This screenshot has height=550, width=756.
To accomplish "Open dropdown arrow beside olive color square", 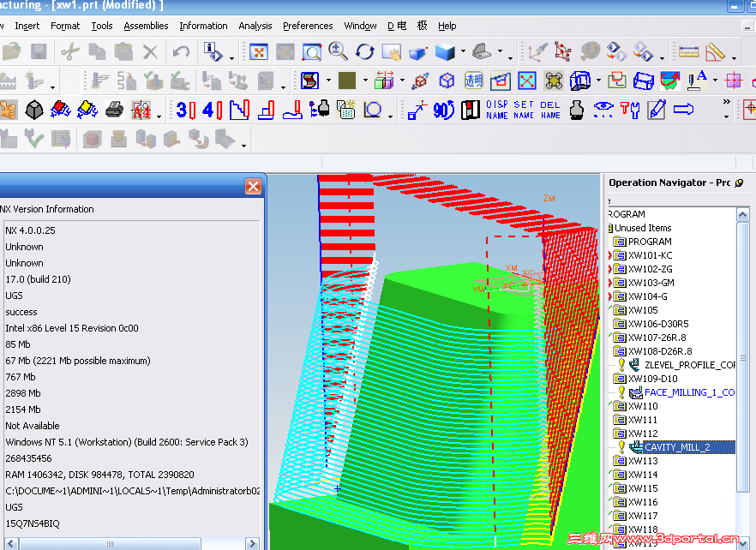I will coord(365,80).
